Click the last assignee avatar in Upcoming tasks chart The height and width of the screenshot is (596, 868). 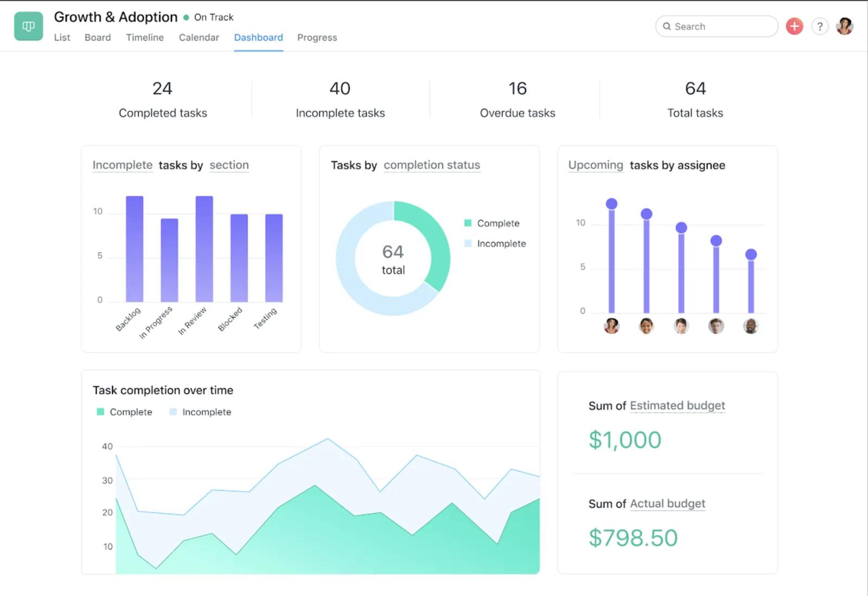tap(751, 326)
